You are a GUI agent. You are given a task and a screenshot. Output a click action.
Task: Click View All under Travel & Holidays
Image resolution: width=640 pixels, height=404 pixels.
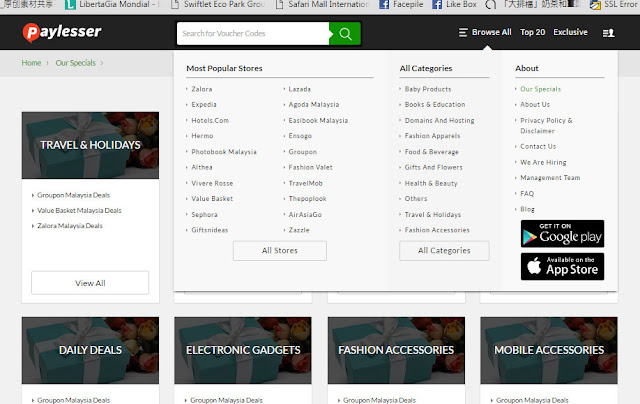pos(90,283)
